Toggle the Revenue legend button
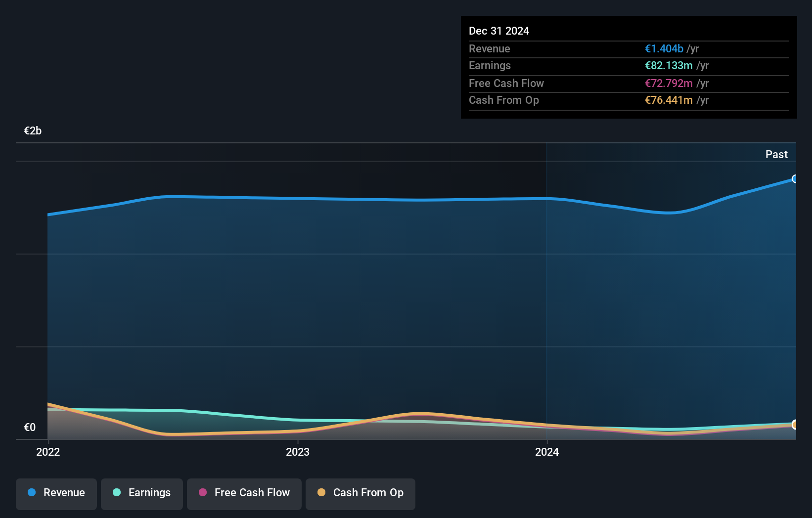 point(56,494)
